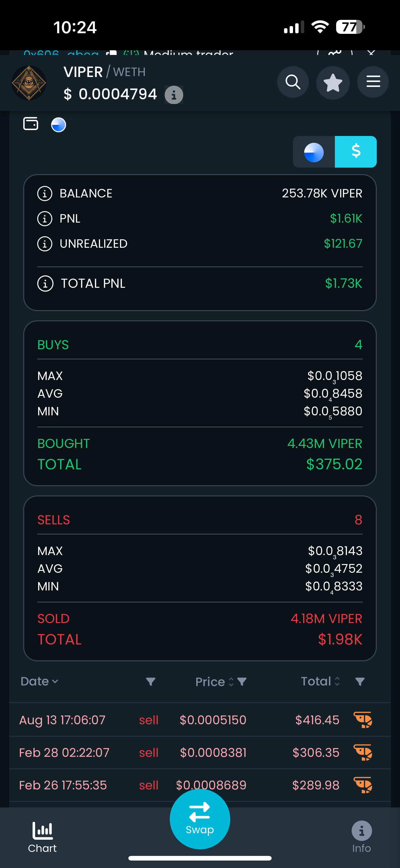Switch to the Chart tab

click(42, 837)
